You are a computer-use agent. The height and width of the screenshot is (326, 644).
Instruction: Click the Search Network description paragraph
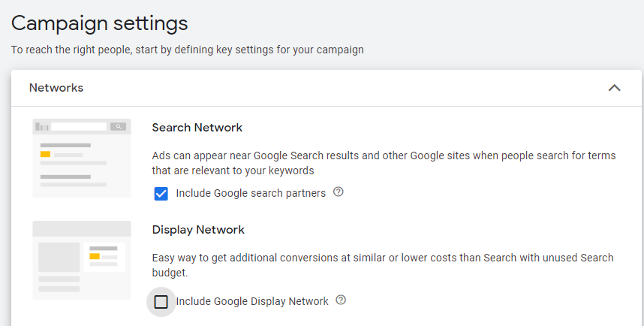383,163
